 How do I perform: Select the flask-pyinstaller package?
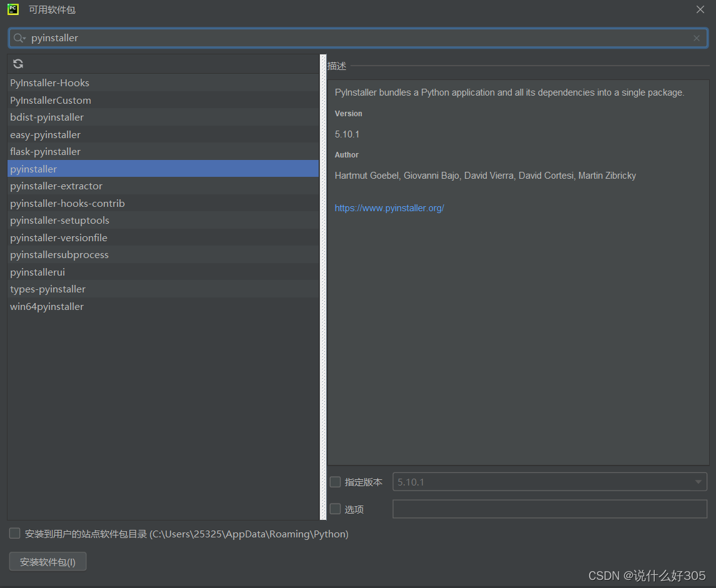(45, 151)
